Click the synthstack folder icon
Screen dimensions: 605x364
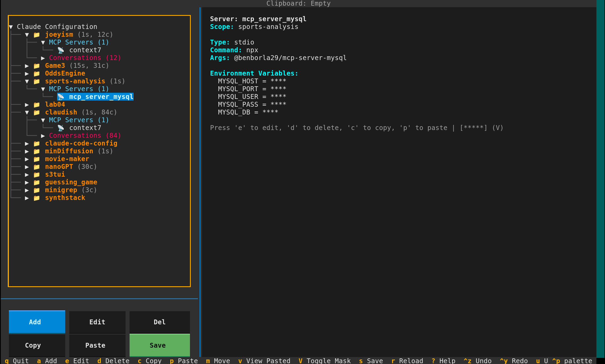[37, 198]
